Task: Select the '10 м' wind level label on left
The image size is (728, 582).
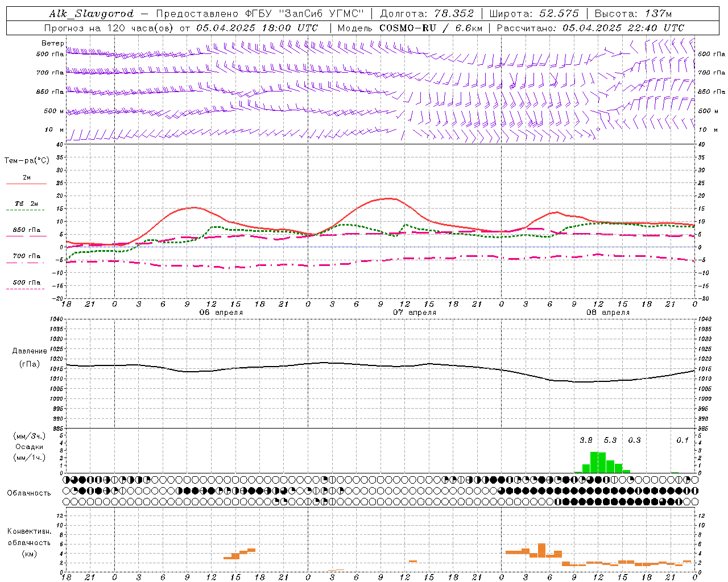Action: [54, 130]
